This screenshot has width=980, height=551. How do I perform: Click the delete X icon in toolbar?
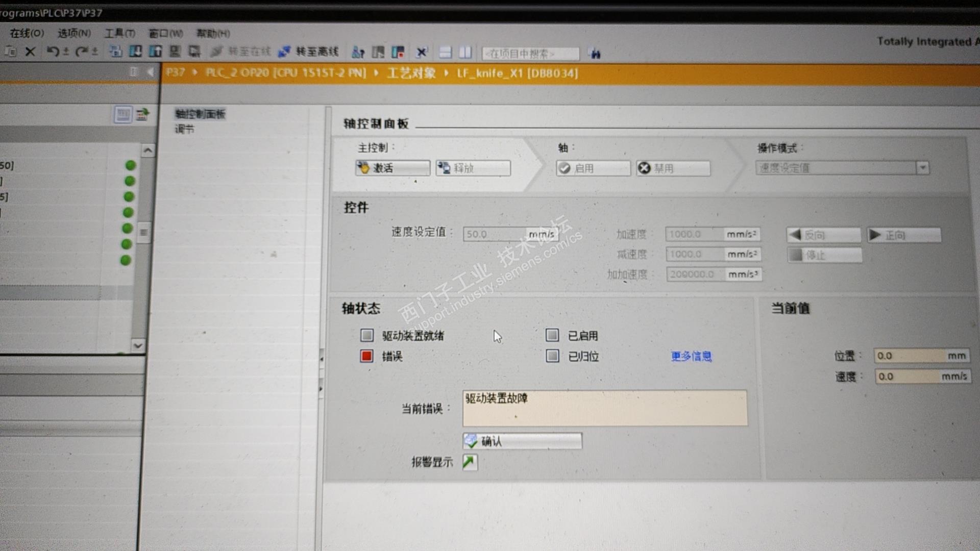[x=30, y=52]
